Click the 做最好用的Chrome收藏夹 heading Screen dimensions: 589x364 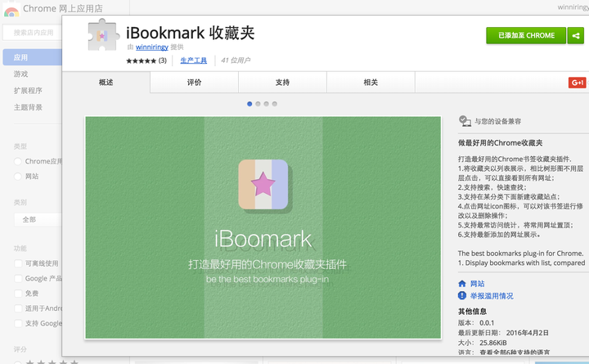500,143
